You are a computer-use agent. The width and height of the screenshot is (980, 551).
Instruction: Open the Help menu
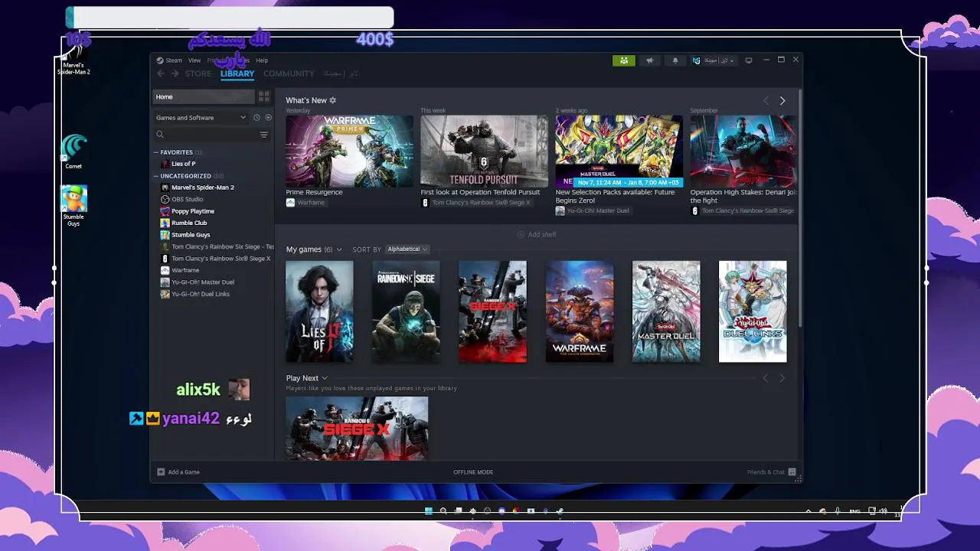click(x=262, y=60)
